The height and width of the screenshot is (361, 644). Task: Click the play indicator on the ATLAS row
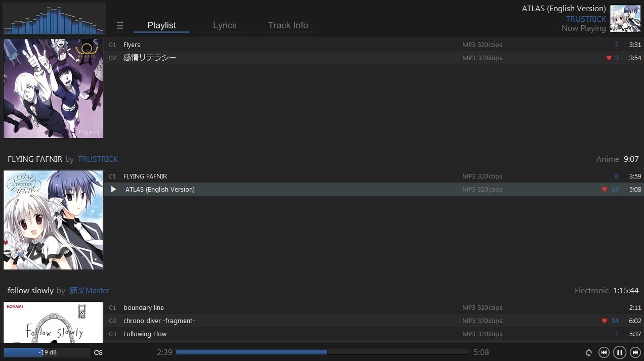pyautogui.click(x=113, y=189)
